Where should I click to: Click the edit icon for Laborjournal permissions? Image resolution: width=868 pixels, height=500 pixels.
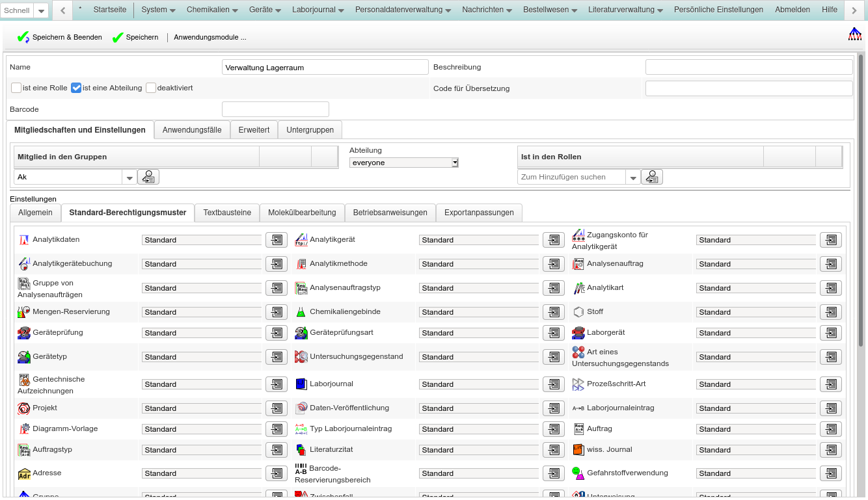pyautogui.click(x=553, y=384)
